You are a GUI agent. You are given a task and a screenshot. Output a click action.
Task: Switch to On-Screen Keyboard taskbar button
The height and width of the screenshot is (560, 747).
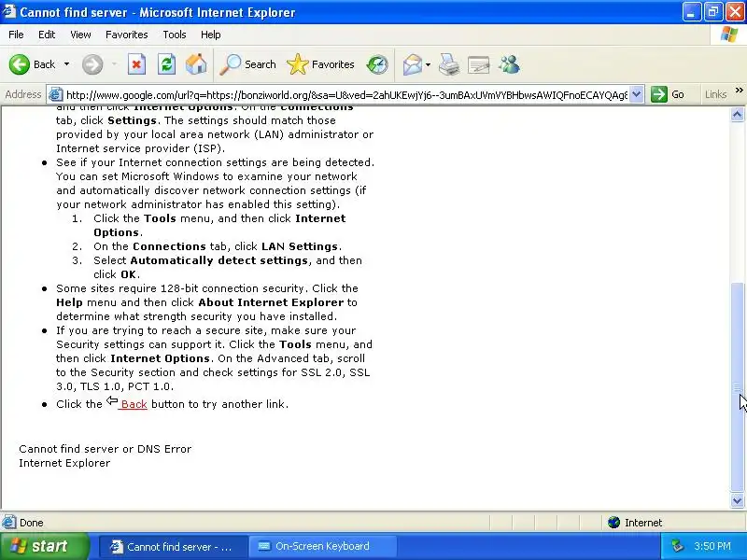(x=322, y=546)
